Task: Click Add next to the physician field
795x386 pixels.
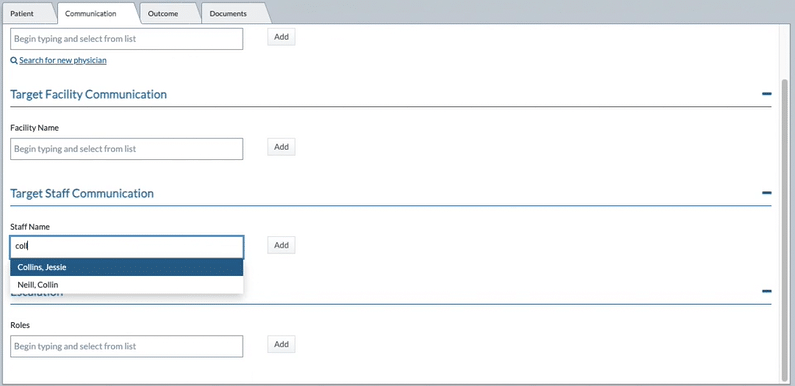Action: tap(281, 37)
